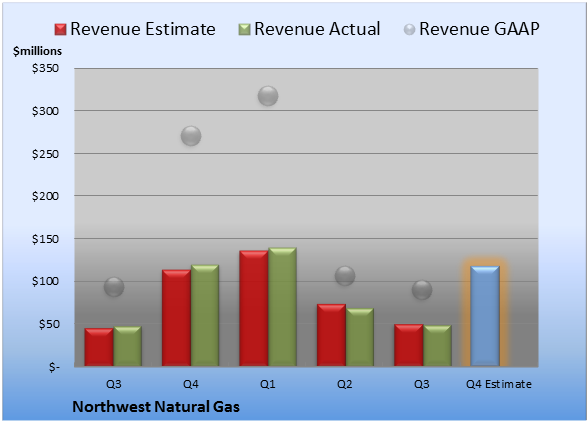
Task: Click the "$100" axis value
Action: (45, 281)
